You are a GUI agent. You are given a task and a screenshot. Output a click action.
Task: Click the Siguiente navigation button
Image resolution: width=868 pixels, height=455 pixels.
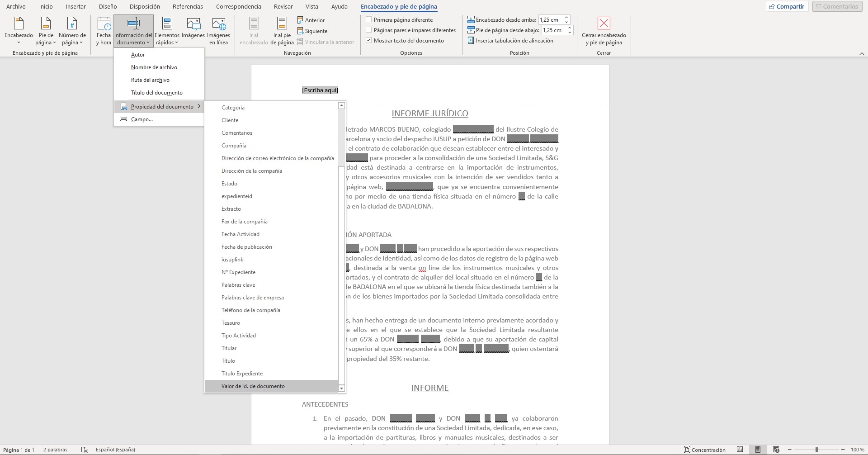click(x=312, y=31)
